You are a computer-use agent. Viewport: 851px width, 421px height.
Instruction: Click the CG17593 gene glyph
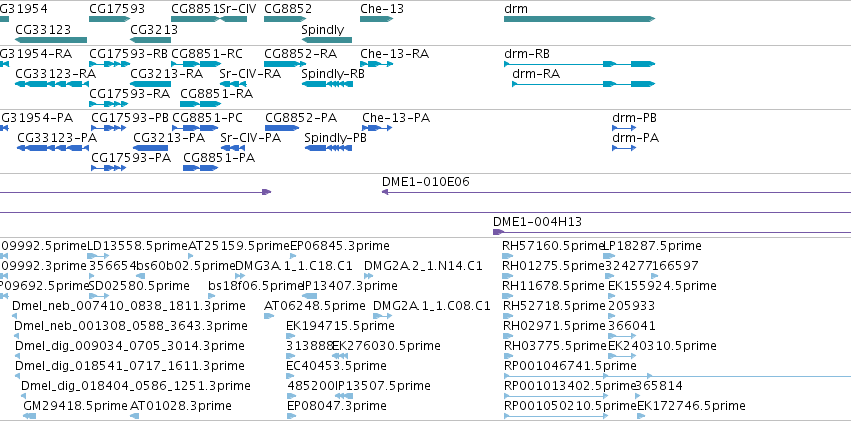coord(110,19)
